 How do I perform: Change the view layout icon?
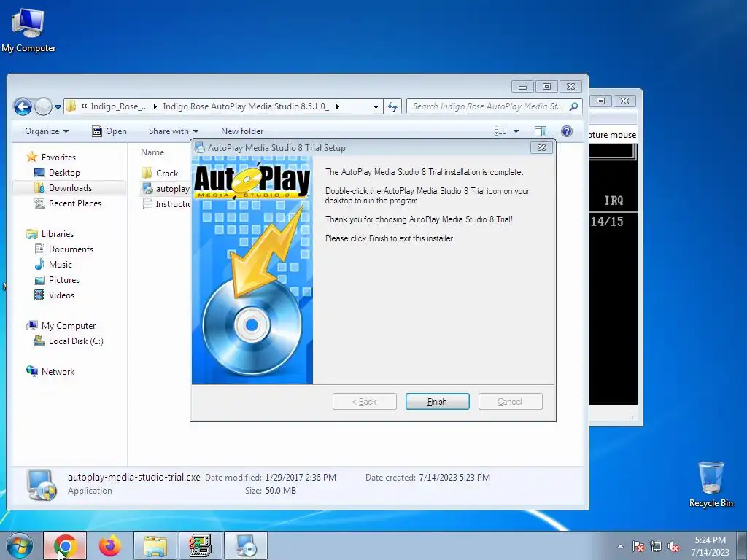pos(500,131)
